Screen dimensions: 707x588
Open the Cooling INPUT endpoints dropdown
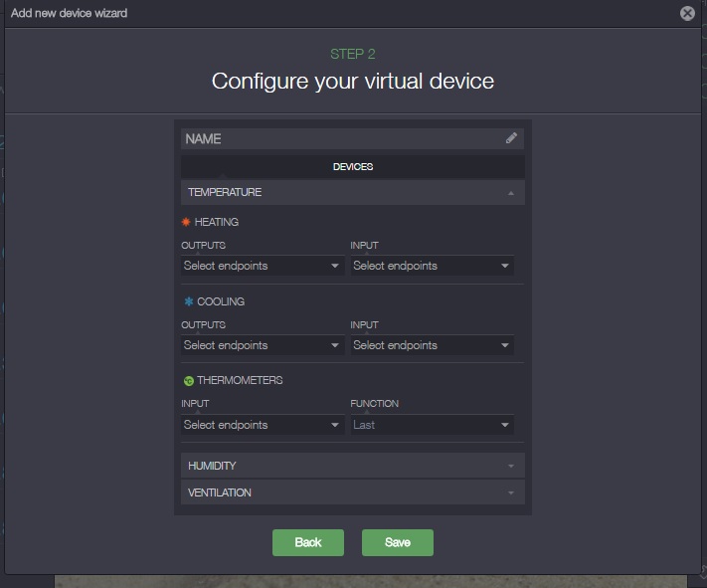click(432, 345)
